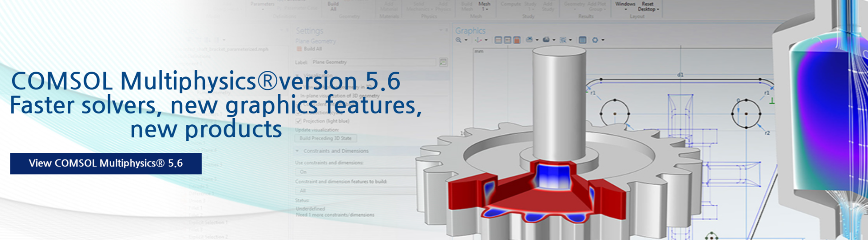This screenshot has height=240, width=868.
Task: Click the Label field containing Plane Geometry
Action: [374, 62]
